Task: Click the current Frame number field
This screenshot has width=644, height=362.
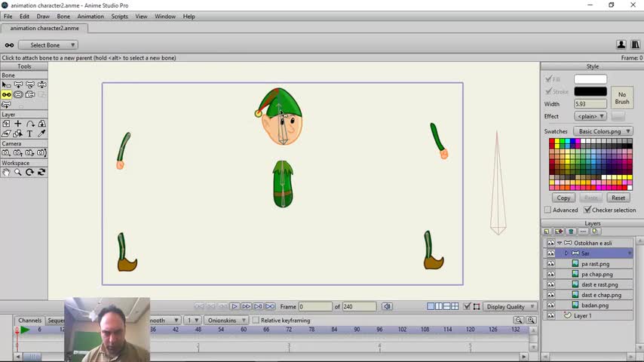Action: 315,306
